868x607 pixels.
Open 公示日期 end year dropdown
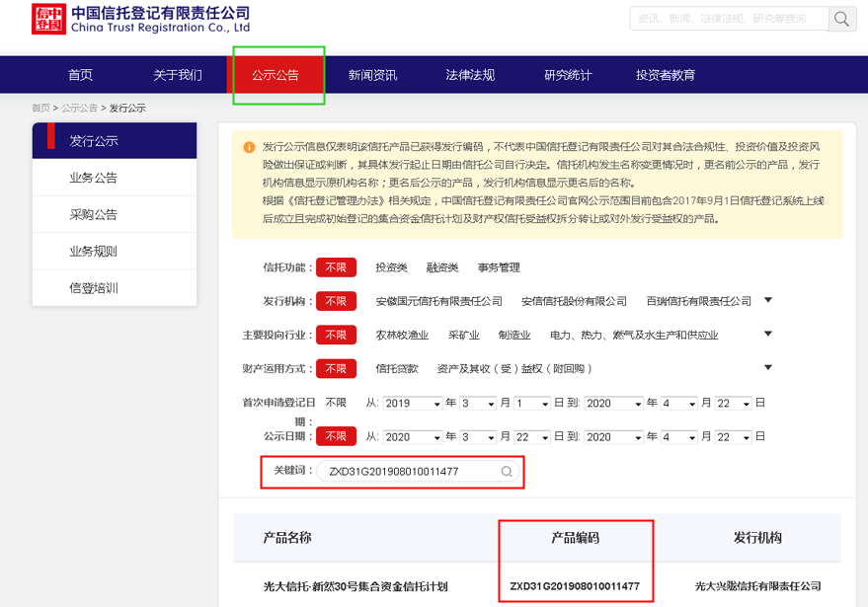click(613, 437)
